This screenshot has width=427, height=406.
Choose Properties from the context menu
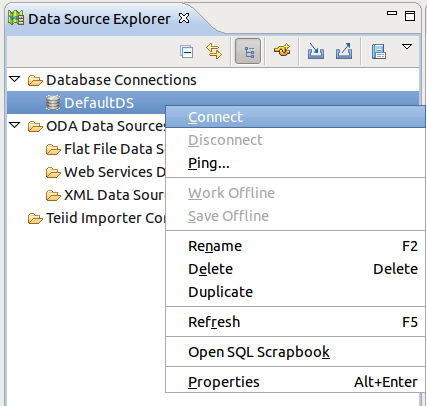(295, 382)
